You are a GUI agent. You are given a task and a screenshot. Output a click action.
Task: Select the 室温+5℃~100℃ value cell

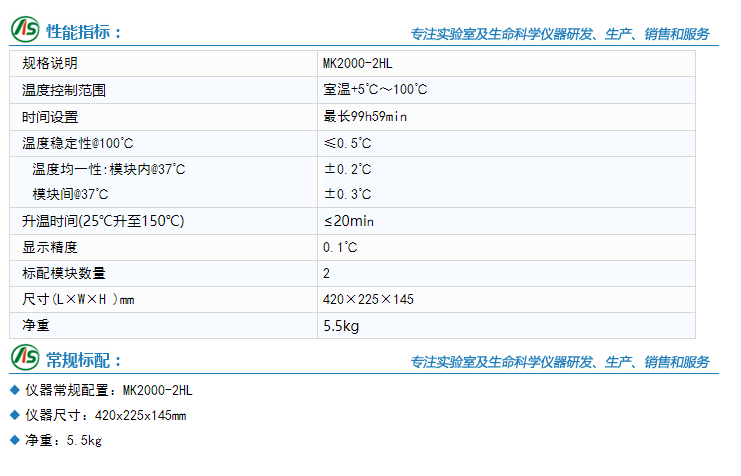pyautogui.click(x=506, y=90)
